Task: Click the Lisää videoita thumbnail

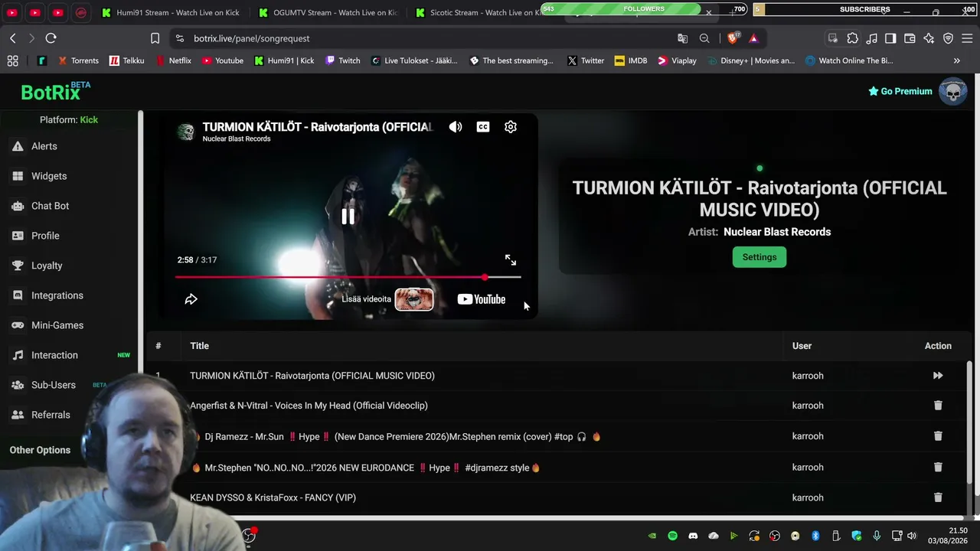Action: point(414,299)
